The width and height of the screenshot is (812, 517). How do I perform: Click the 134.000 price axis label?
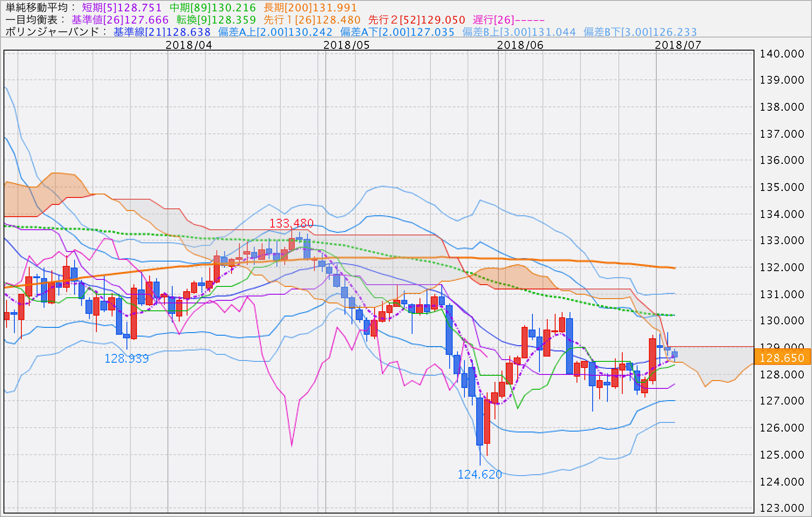coord(782,214)
